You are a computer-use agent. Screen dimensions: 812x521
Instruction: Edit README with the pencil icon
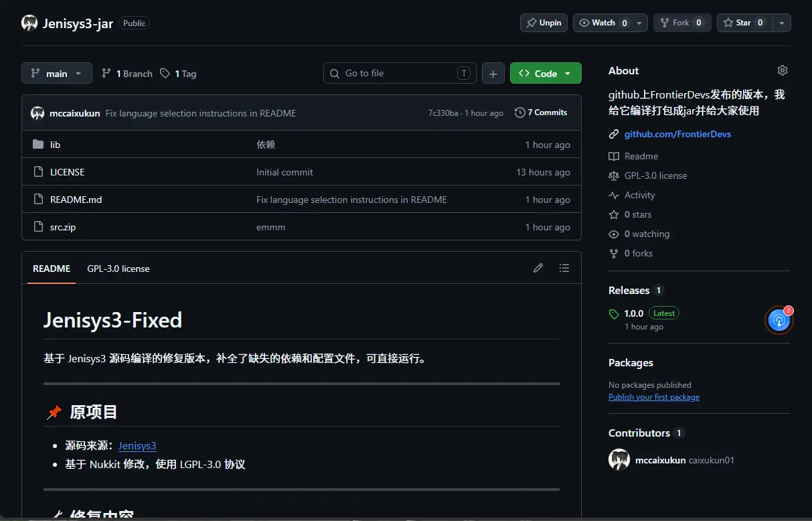(x=538, y=268)
